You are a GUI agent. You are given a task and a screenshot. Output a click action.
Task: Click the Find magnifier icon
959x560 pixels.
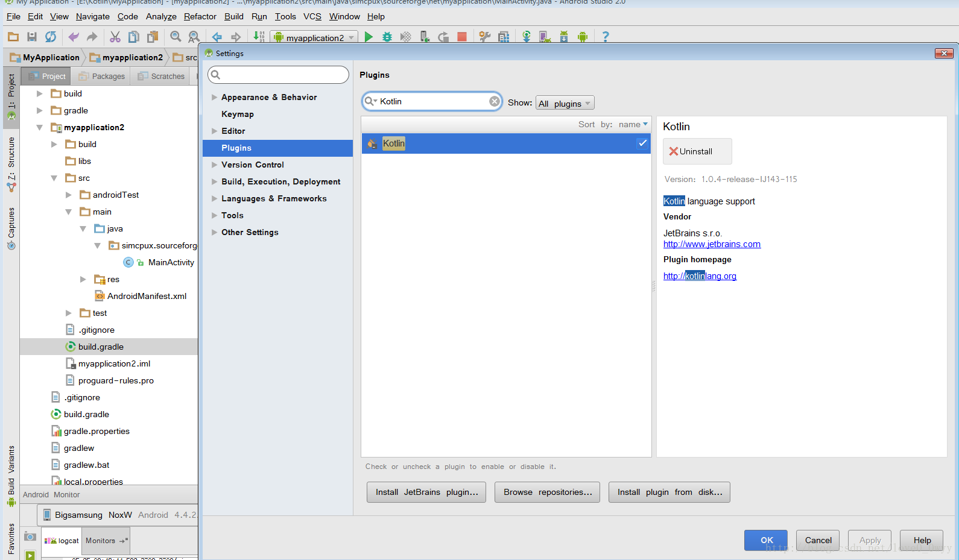point(176,37)
